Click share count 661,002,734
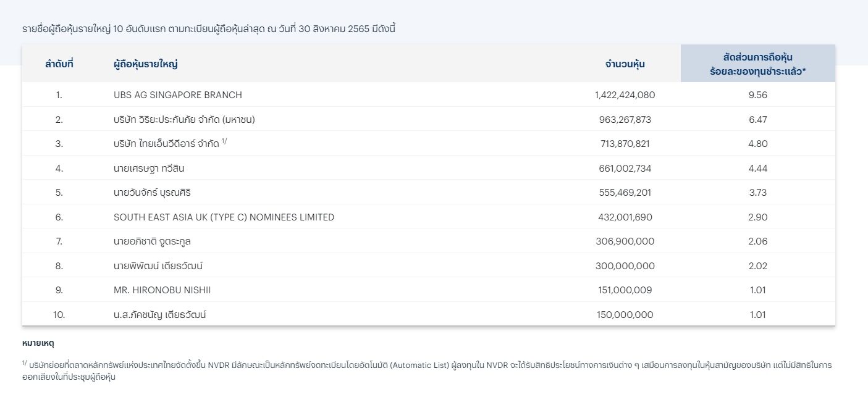 (x=625, y=169)
